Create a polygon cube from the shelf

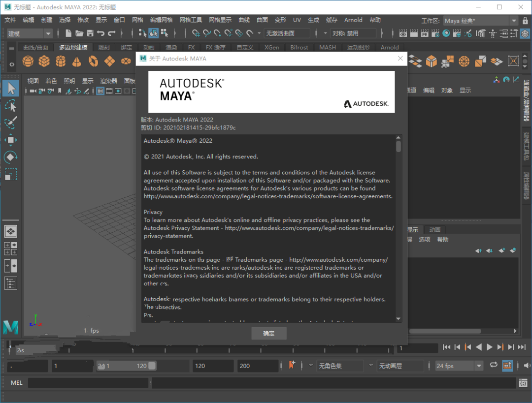pyautogui.click(x=44, y=62)
